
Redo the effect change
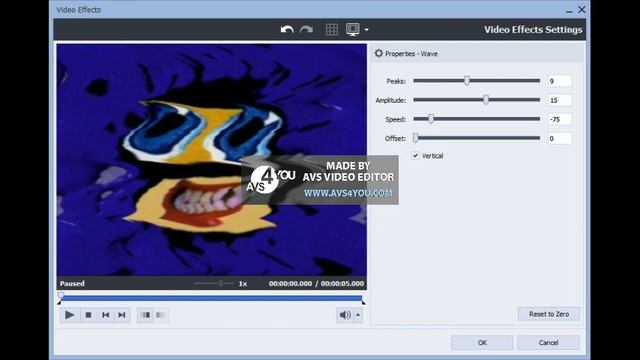click(x=307, y=30)
